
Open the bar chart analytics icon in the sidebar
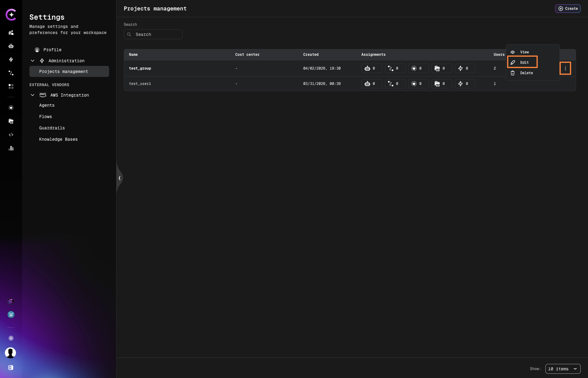click(x=11, y=148)
